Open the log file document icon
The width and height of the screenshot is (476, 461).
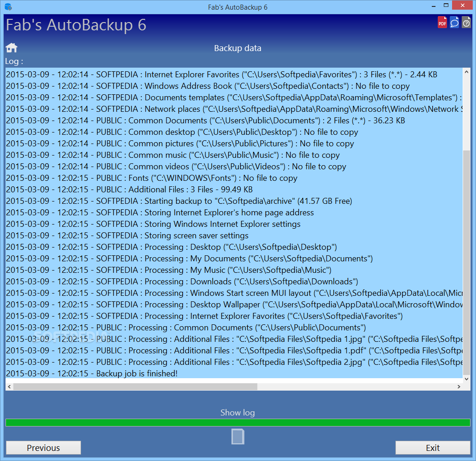click(x=238, y=437)
